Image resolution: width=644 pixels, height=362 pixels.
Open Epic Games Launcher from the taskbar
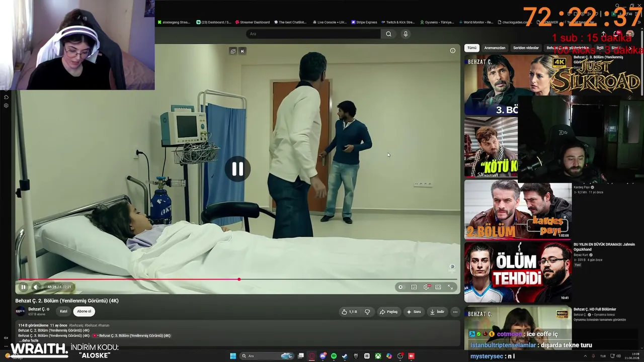[356, 356]
